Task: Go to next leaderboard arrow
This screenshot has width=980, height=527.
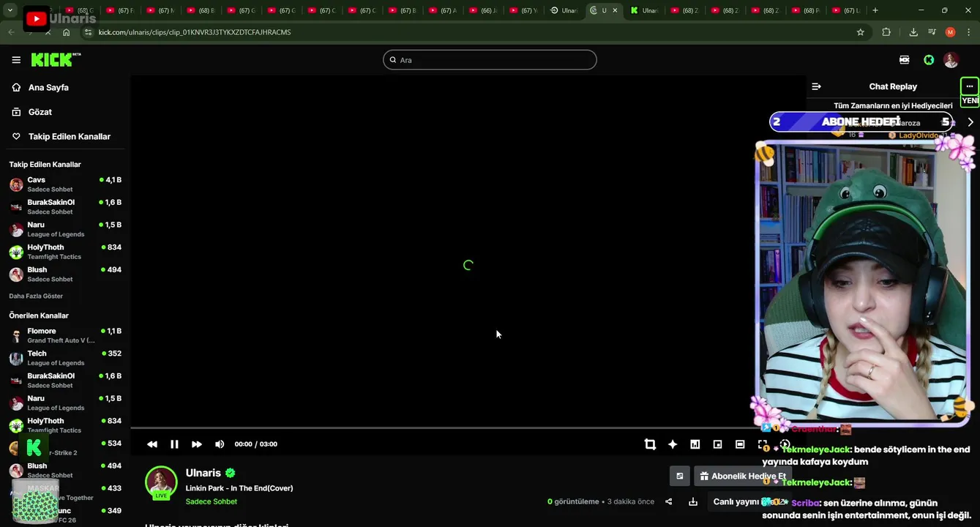Action: click(970, 122)
